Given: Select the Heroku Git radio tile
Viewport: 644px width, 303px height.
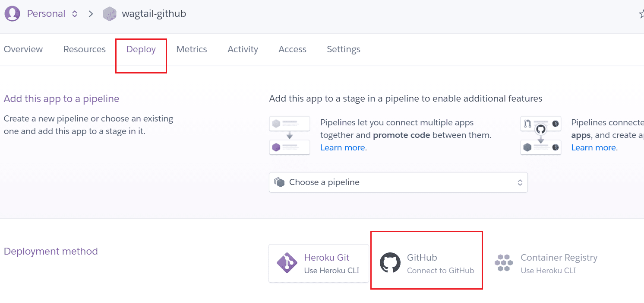Looking at the screenshot, I should (x=319, y=263).
